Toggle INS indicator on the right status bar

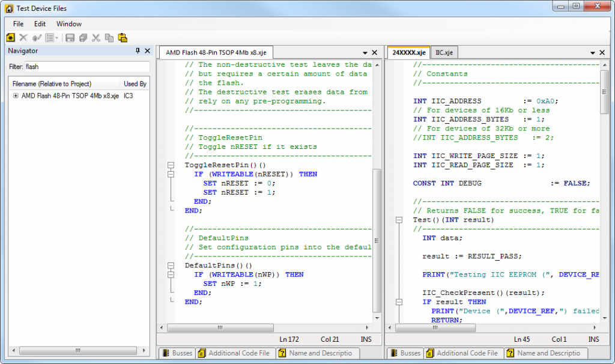[x=593, y=339]
